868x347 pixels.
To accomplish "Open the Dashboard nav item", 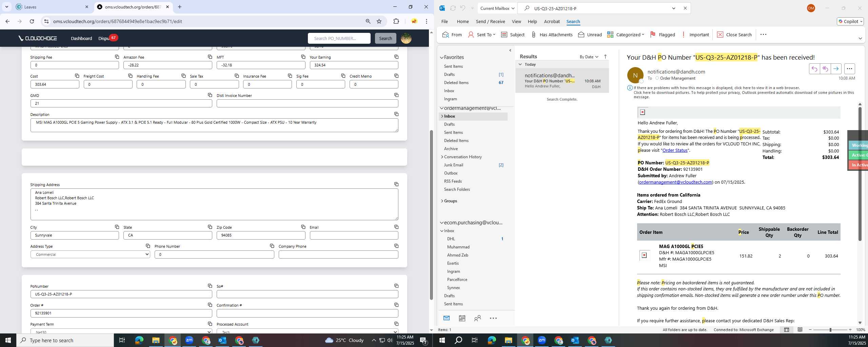I will 81,38.
